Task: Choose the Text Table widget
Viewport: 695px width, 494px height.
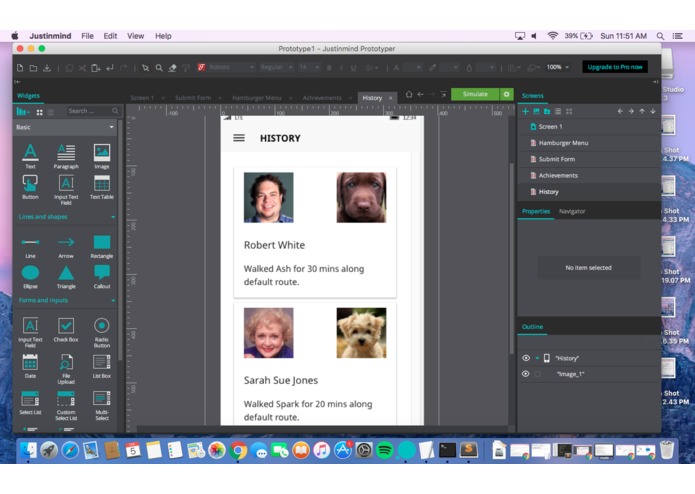Action: (x=102, y=187)
